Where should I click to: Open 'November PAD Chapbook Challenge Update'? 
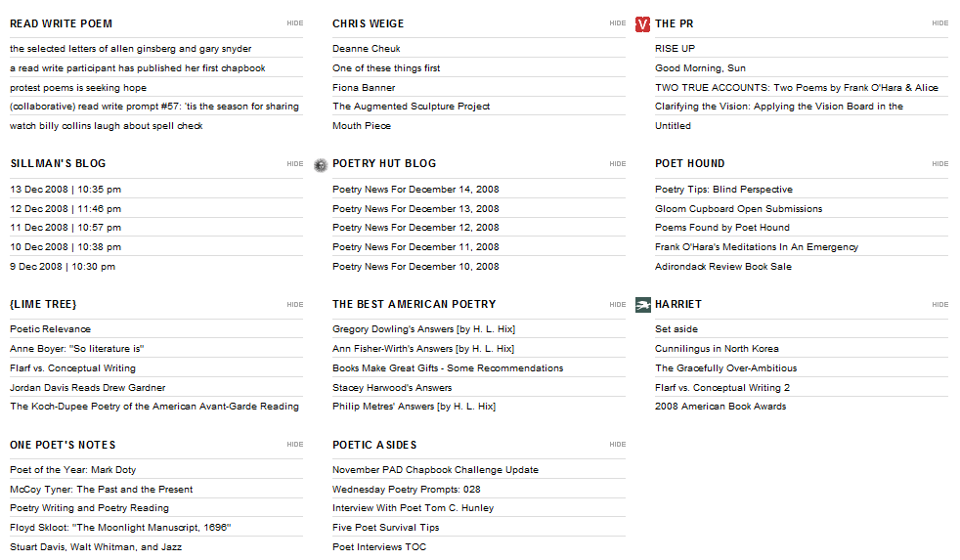click(x=435, y=469)
